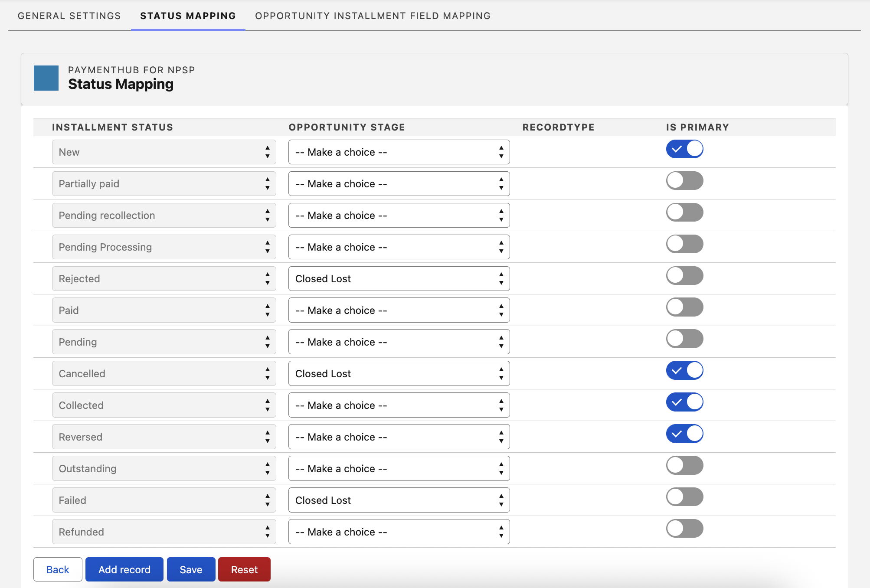Change the Closed Lost stage on the Rejected row
The height and width of the screenshot is (588, 870).
(x=399, y=278)
